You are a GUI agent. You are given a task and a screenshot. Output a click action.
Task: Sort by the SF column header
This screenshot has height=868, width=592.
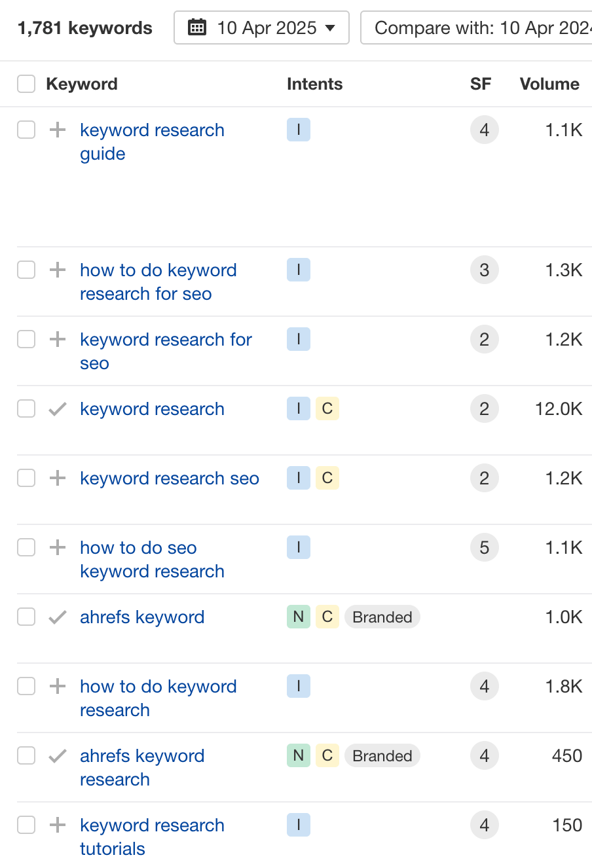point(481,84)
